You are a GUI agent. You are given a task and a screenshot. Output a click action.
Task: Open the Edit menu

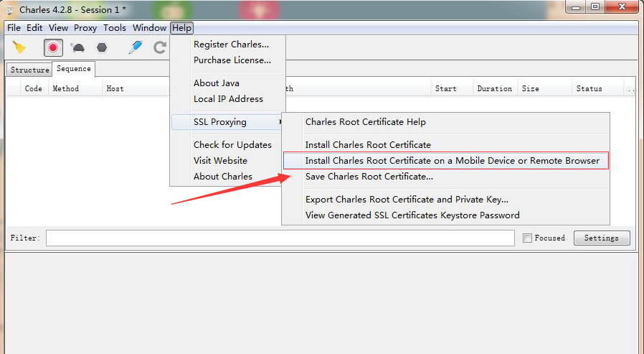[x=34, y=28]
